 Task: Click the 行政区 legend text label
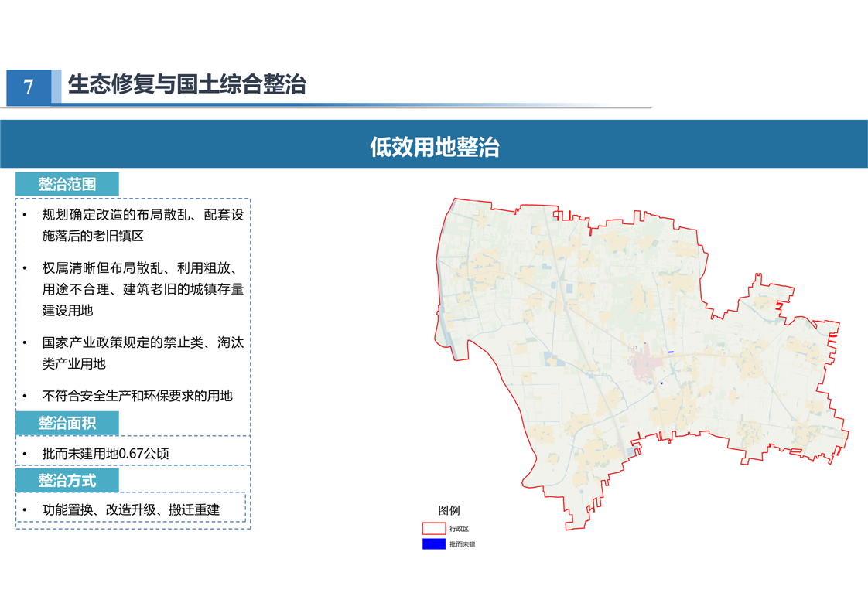(x=459, y=529)
